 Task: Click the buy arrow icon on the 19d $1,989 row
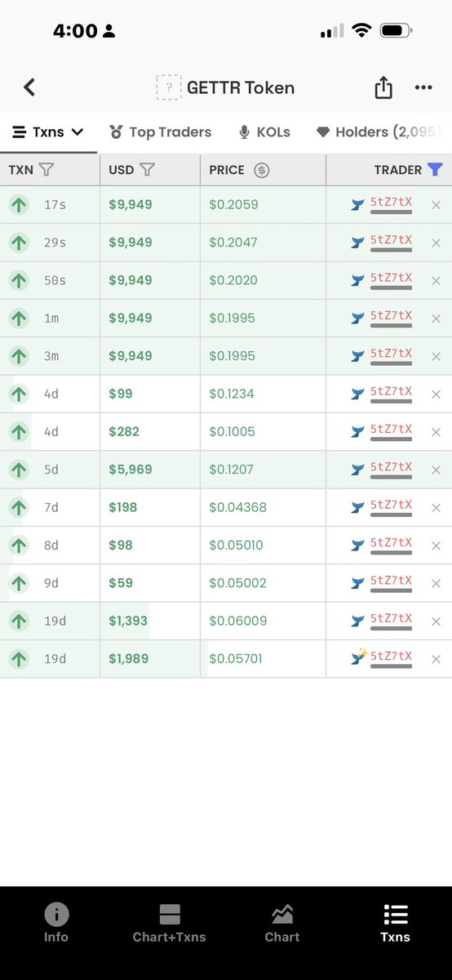click(x=19, y=659)
